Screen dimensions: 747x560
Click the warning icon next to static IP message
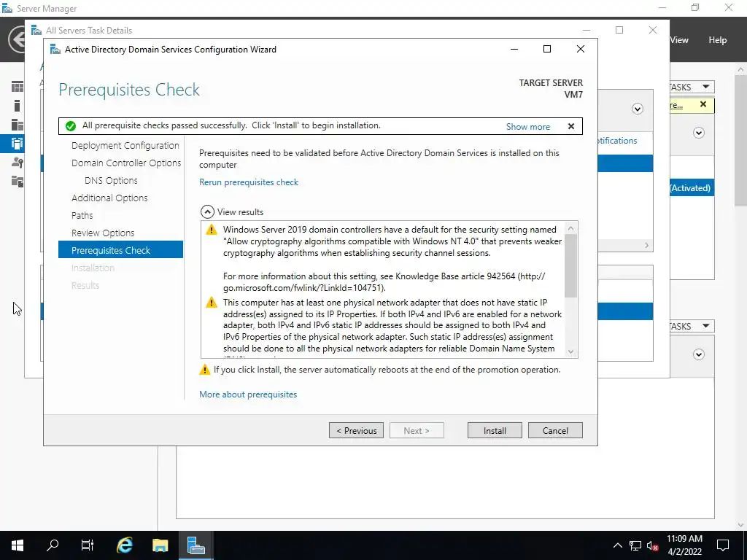click(x=211, y=303)
